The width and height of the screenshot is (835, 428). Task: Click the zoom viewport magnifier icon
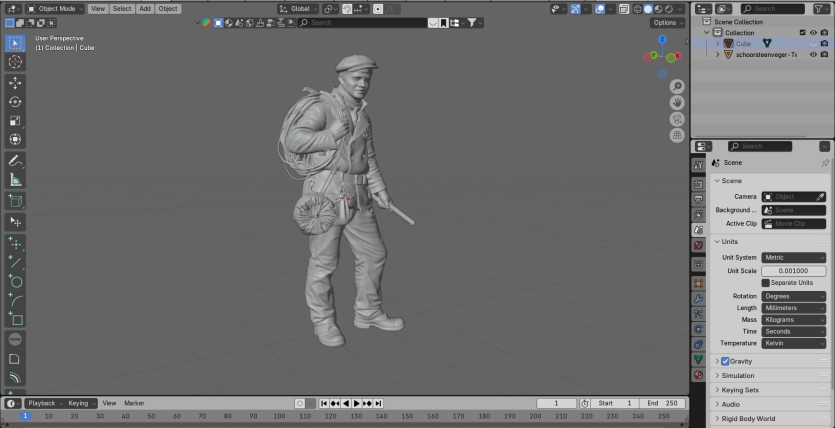coord(677,86)
